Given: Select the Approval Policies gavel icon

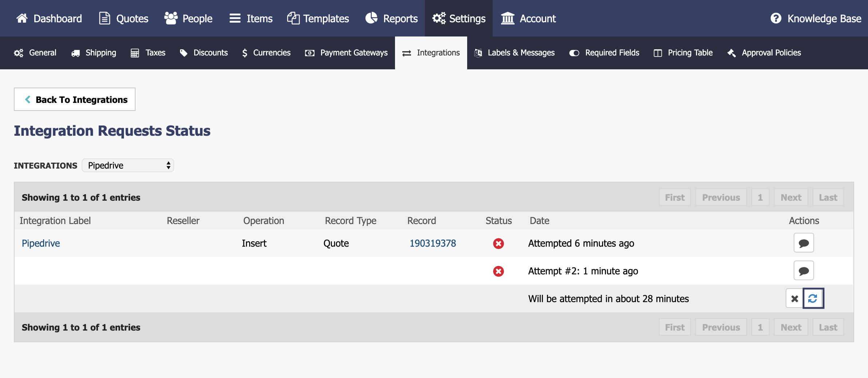Looking at the screenshot, I should tap(732, 53).
